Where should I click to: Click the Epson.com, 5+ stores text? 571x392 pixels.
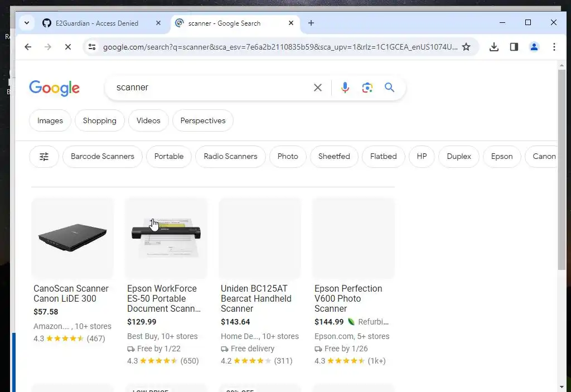tap(352, 336)
